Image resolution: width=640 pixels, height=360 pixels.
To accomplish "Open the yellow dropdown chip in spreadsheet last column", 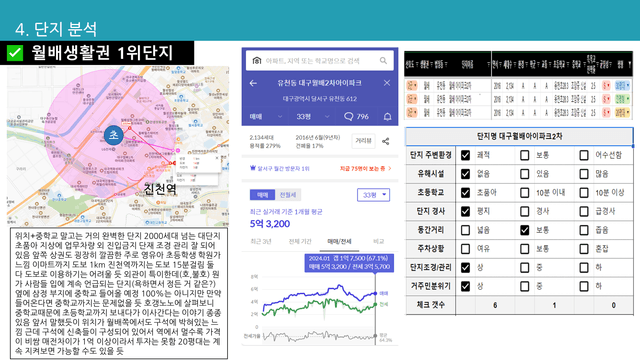I will pos(622,112).
